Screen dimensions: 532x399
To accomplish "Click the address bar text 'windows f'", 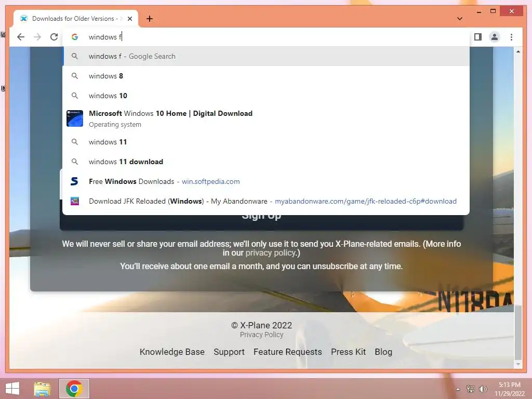I will coord(105,37).
